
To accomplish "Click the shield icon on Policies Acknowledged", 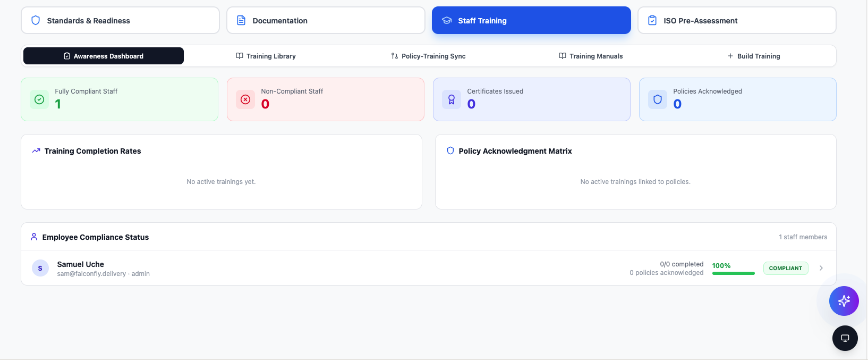I will 658,99.
